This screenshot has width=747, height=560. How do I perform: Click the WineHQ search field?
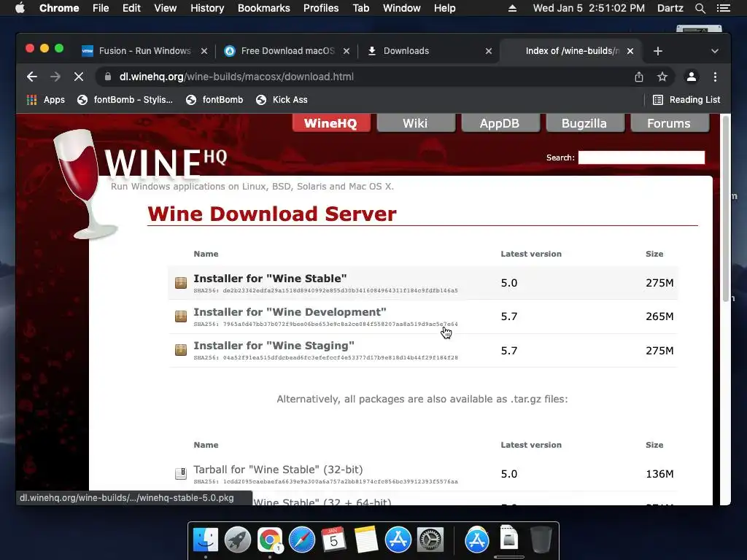click(641, 157)
